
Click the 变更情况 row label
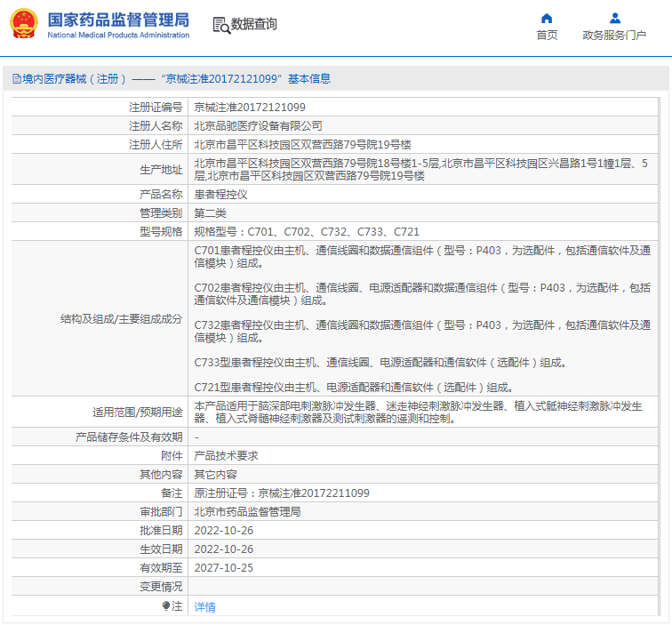[161, 587]
